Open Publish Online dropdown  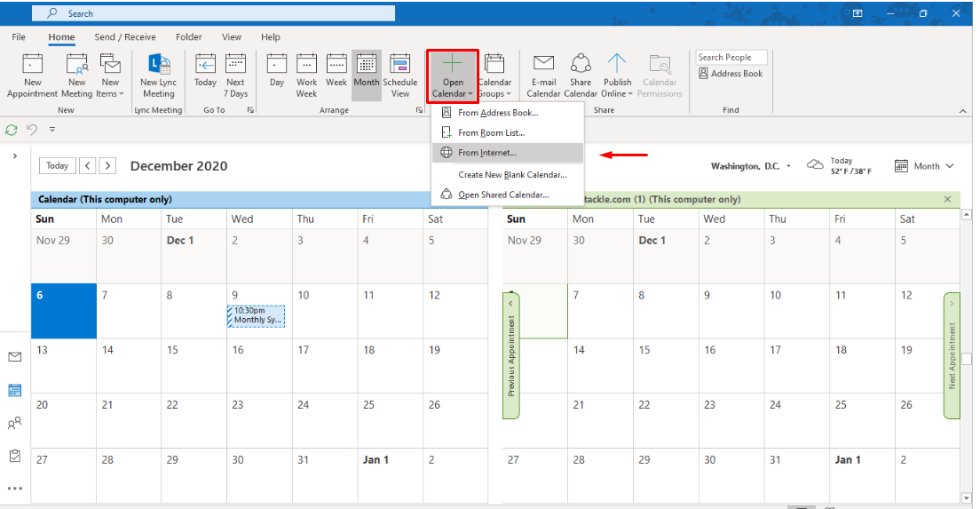pos(617,76)
